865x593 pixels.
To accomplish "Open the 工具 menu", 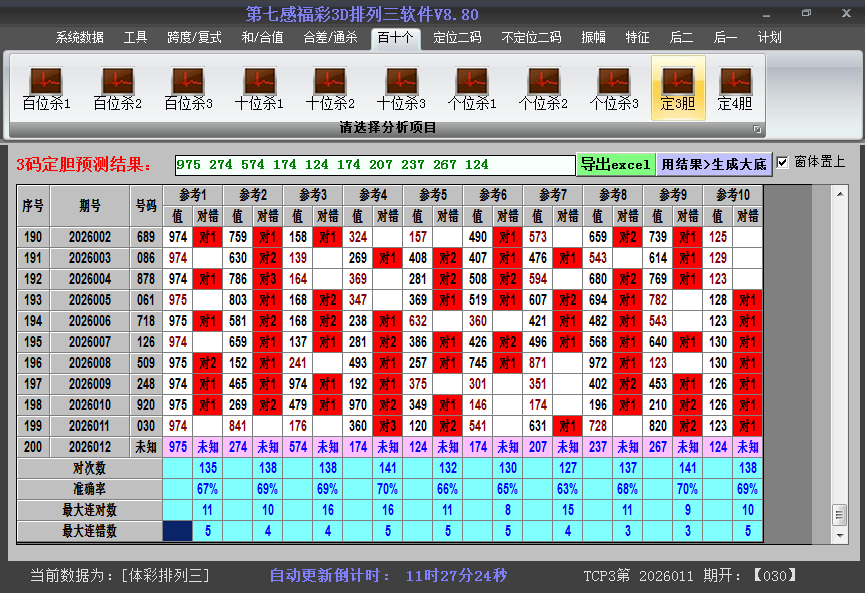I will point(135,37).
